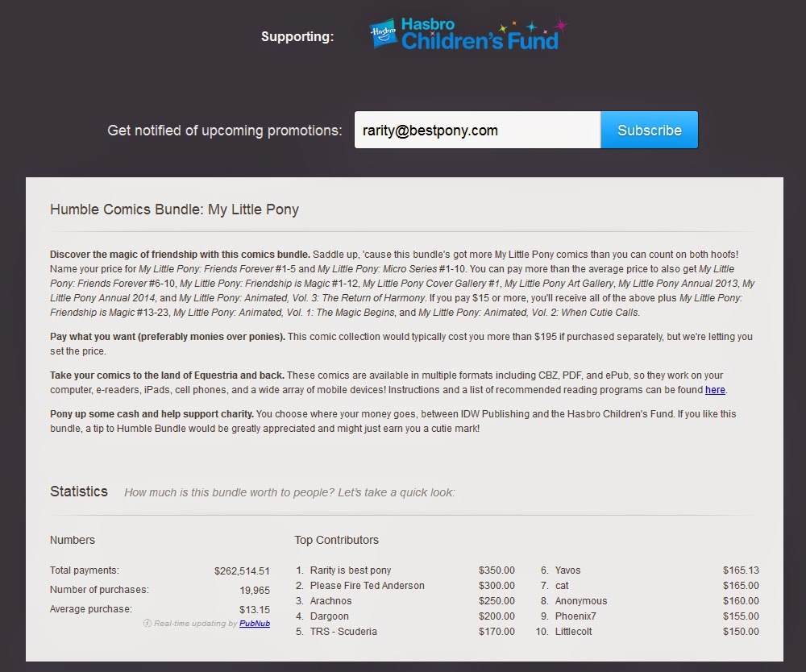The image size is (806, 672).
Task: Click the 'How much is this bundle worth' subtitle
Action: pos(289,492)
